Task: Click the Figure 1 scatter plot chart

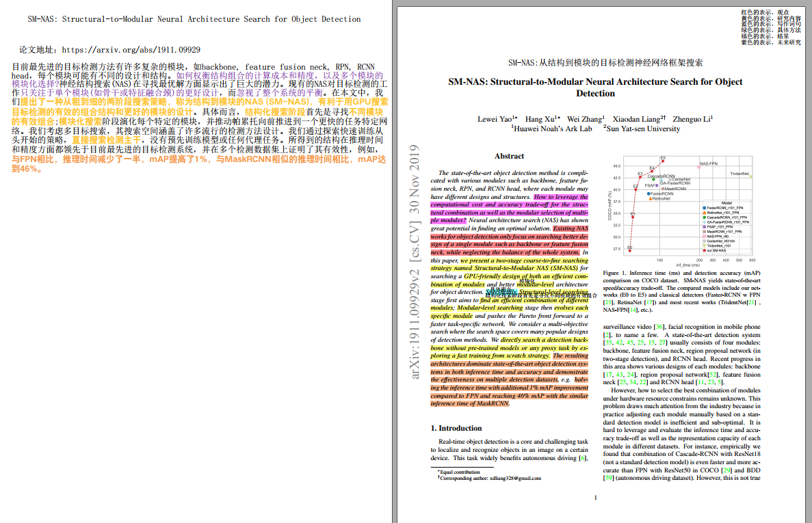Action: (681, 211)
